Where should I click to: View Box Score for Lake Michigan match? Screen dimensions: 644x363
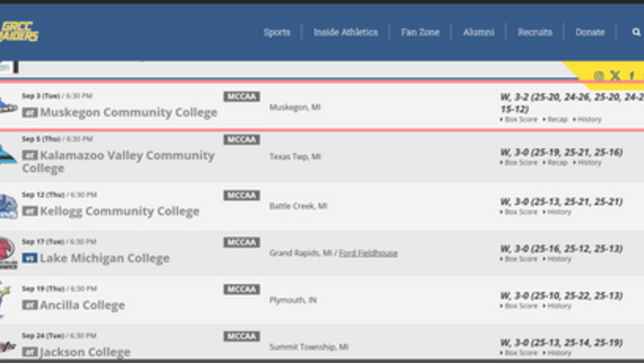(x=520, y=259)
